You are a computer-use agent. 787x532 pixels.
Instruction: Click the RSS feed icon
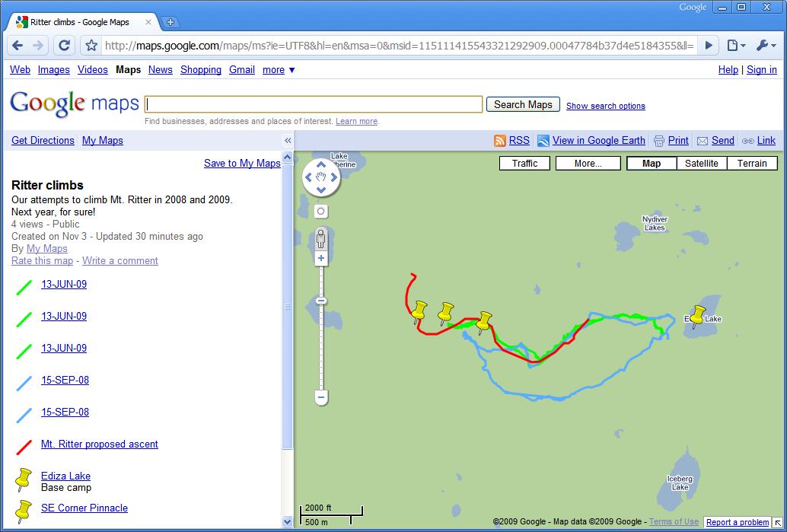tap(500, 141)
